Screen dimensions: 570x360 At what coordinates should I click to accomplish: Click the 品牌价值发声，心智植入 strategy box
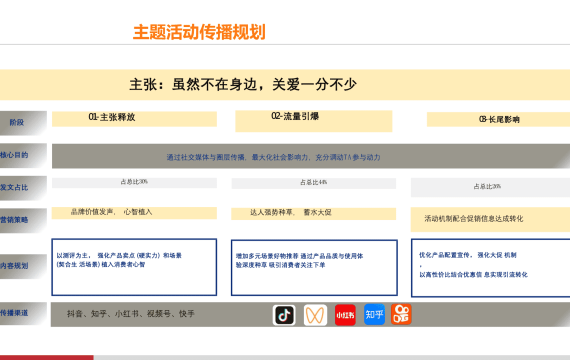coord(134,213)
